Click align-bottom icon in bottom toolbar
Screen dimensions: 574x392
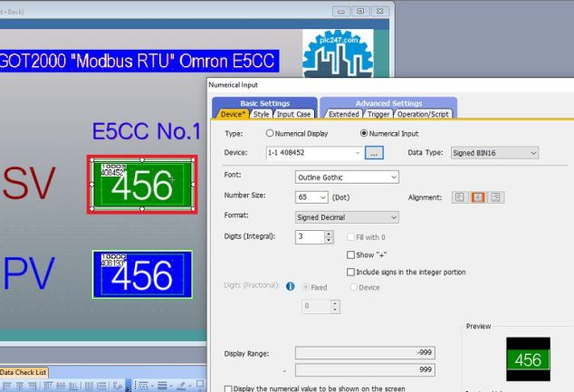coord(73,386)
